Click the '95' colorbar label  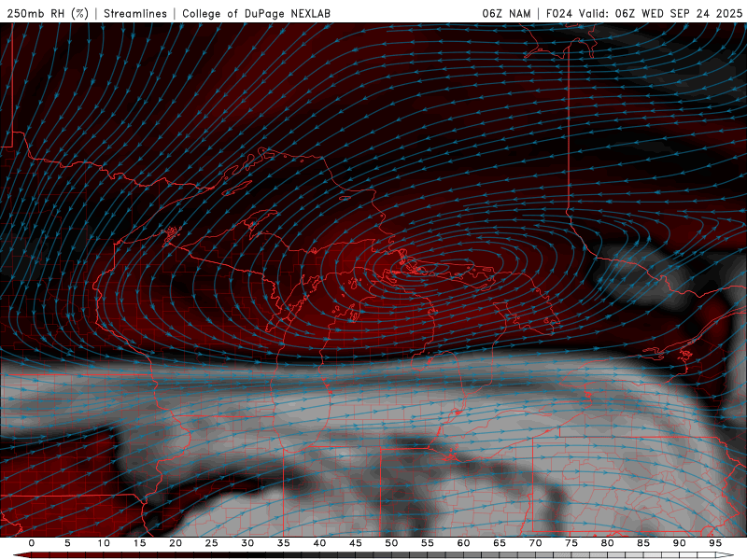click(715, 543)
